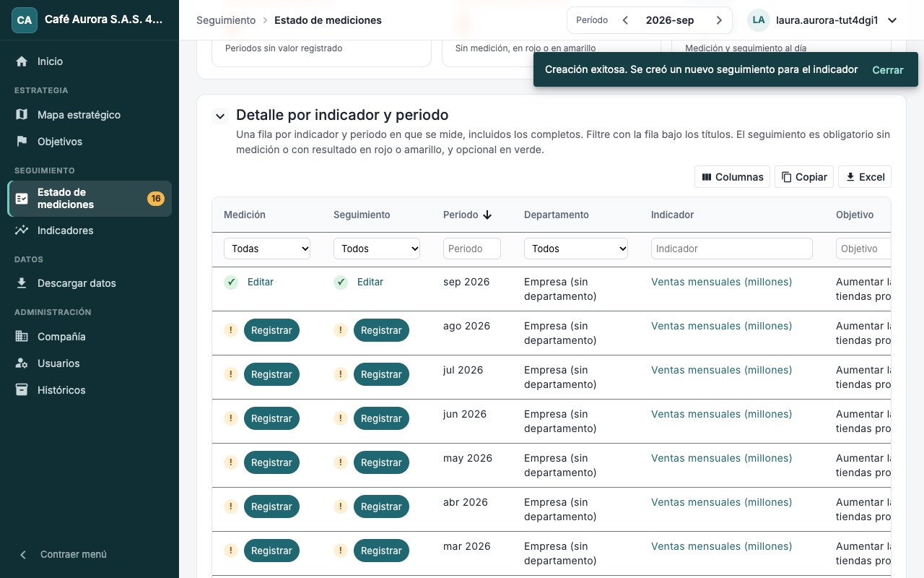Click Editar medición for sep 2026
Image resolution: width=924 pixels, height=578 pixels.
coord(261,282)
